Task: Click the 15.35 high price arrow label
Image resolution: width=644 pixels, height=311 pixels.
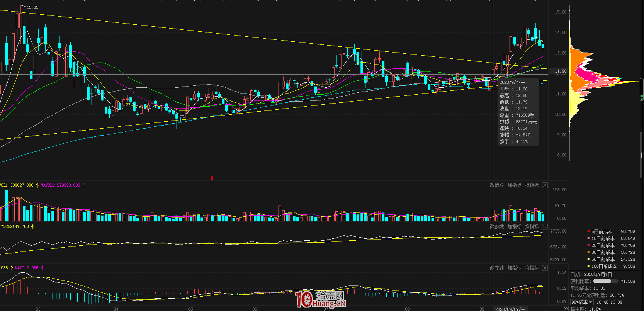Action: 30,7
